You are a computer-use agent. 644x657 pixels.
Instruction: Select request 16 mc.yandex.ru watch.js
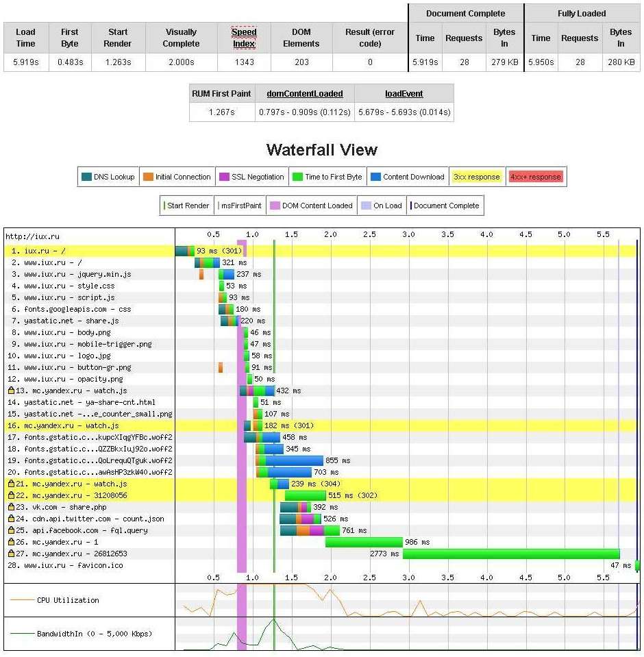click(321, 425)
